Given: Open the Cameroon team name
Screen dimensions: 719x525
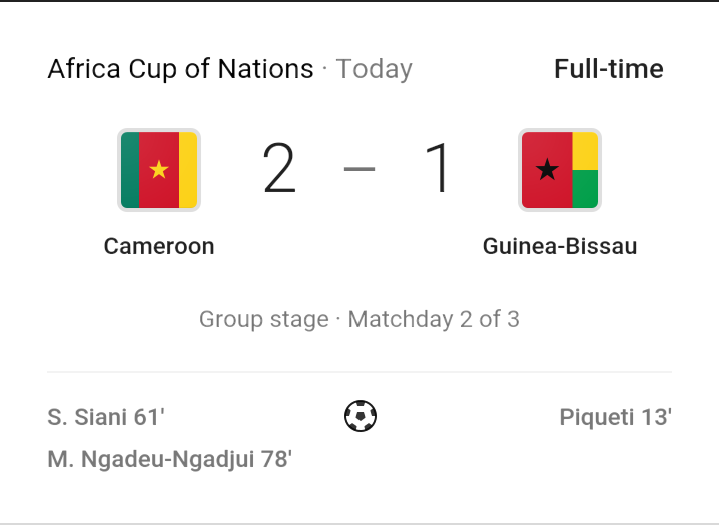Looking at the screenshot, I should pos(159,246).
